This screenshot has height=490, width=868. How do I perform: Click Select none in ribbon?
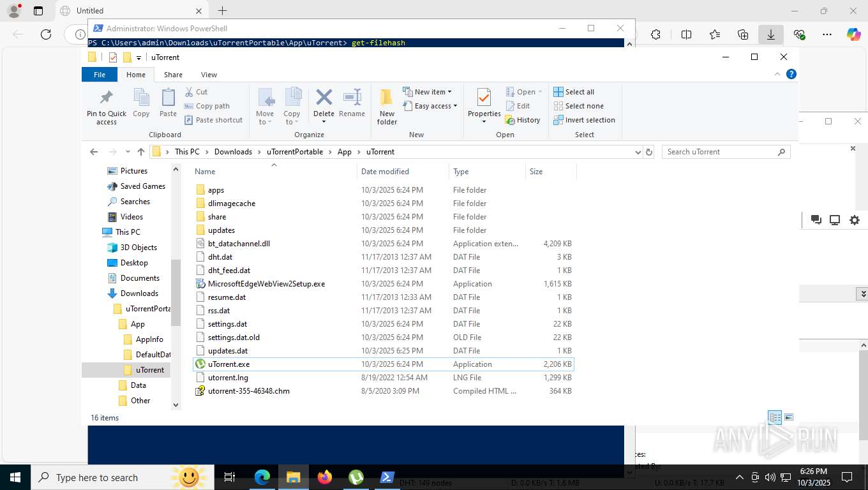click(578, 106)
